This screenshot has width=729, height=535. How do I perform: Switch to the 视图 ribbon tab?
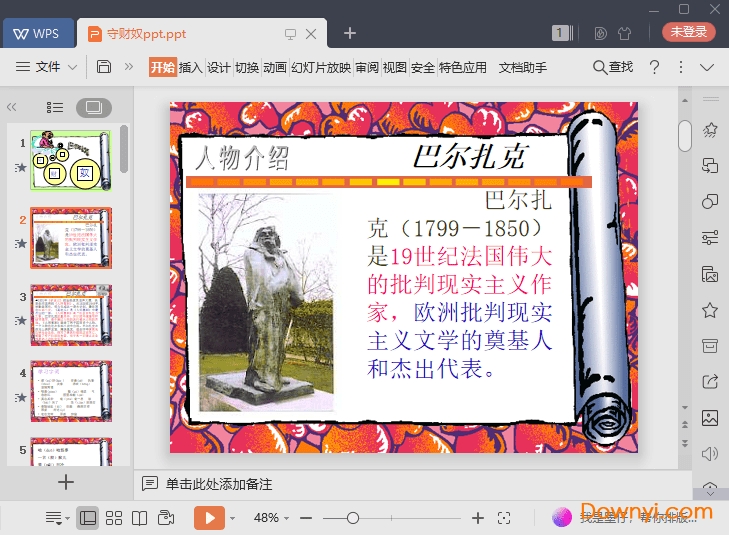[395, 68]
